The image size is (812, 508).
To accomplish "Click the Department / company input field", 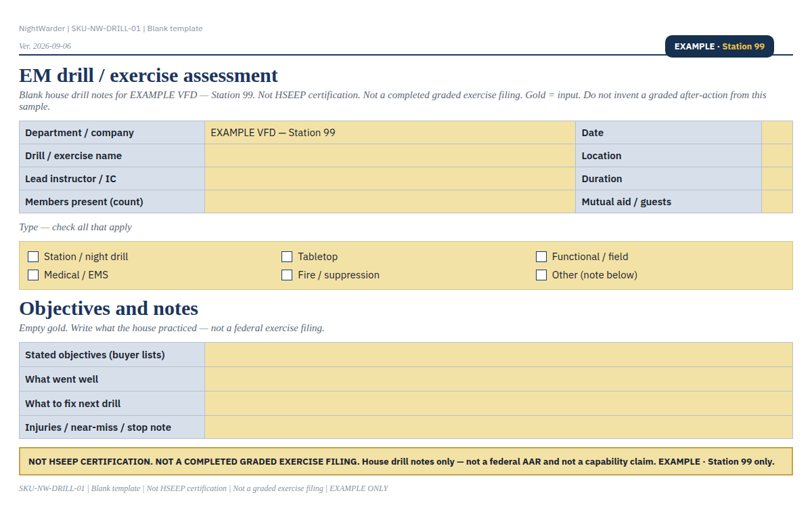I will [390, 133].
